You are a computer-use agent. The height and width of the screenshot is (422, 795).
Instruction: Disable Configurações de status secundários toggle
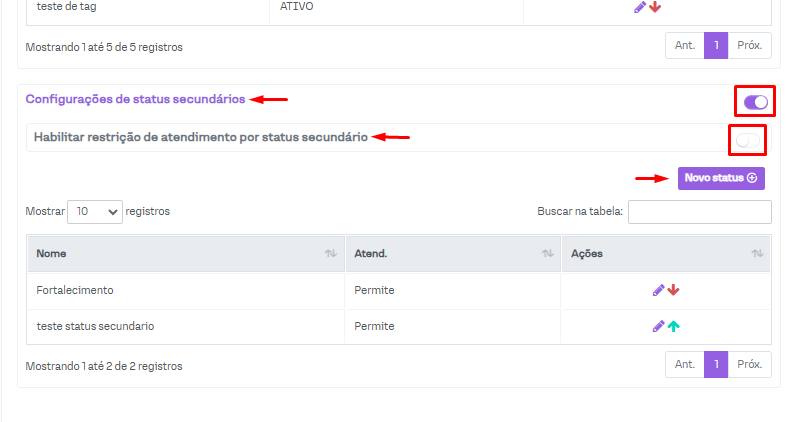[x=756, y=101]
